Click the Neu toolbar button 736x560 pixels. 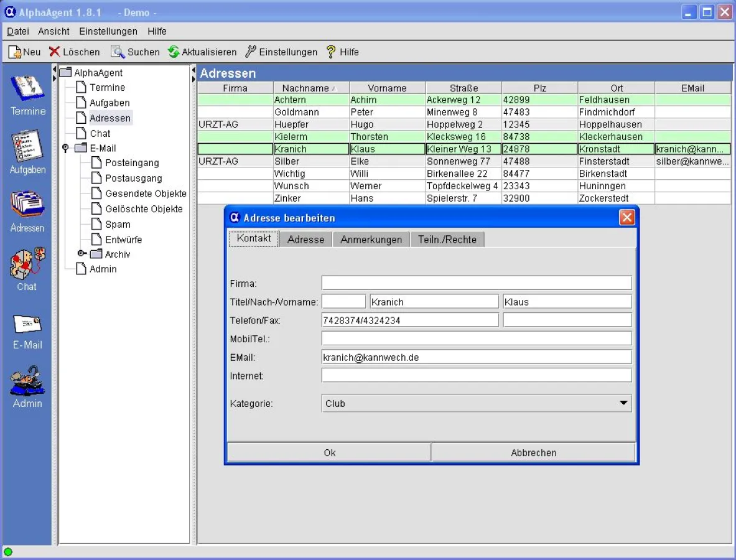25,52
